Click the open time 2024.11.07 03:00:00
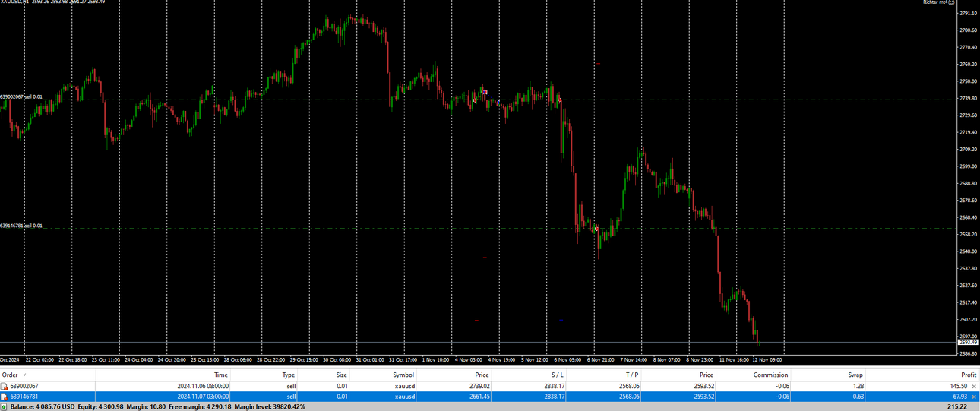The image size is (980, 411). tap(203, 397)
